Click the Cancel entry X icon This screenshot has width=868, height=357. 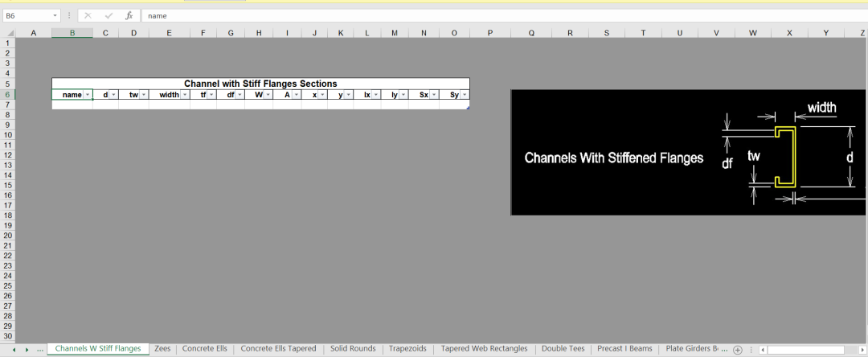(x=88, y=15)
